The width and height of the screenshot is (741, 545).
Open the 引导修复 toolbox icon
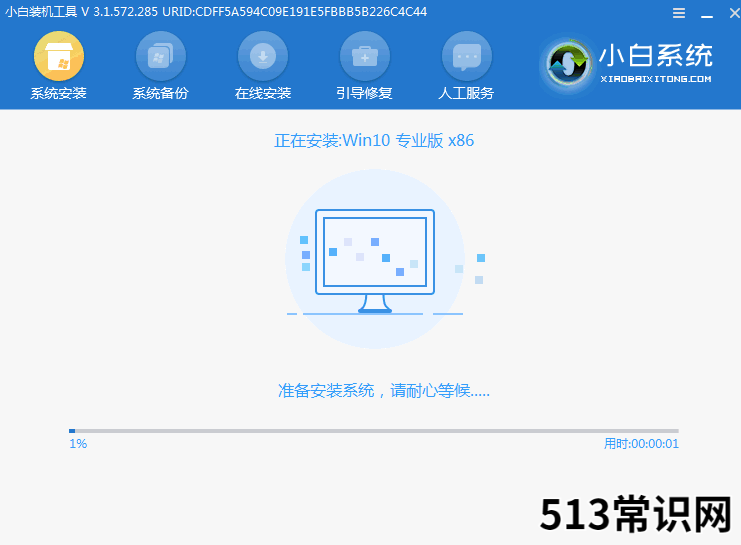click(365, 56)
